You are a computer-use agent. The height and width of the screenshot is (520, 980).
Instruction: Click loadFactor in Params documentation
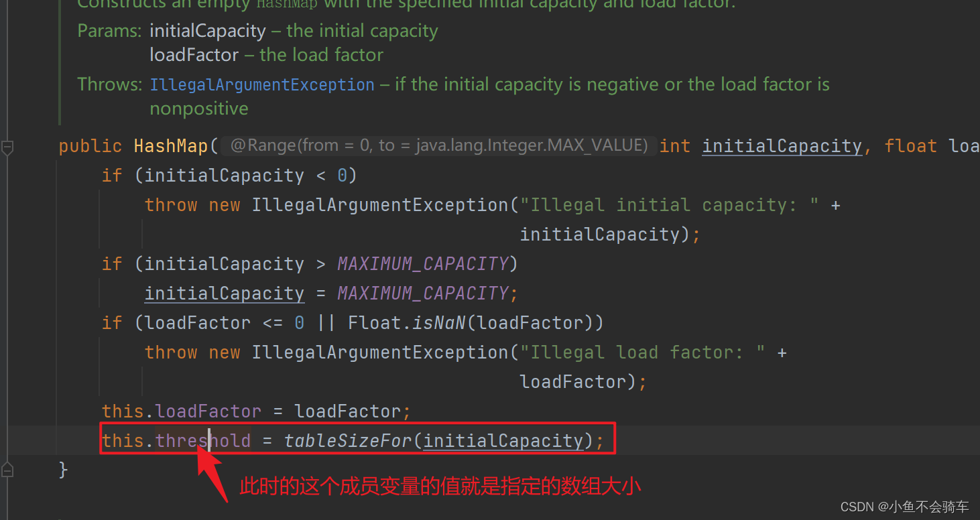(194, 55)
